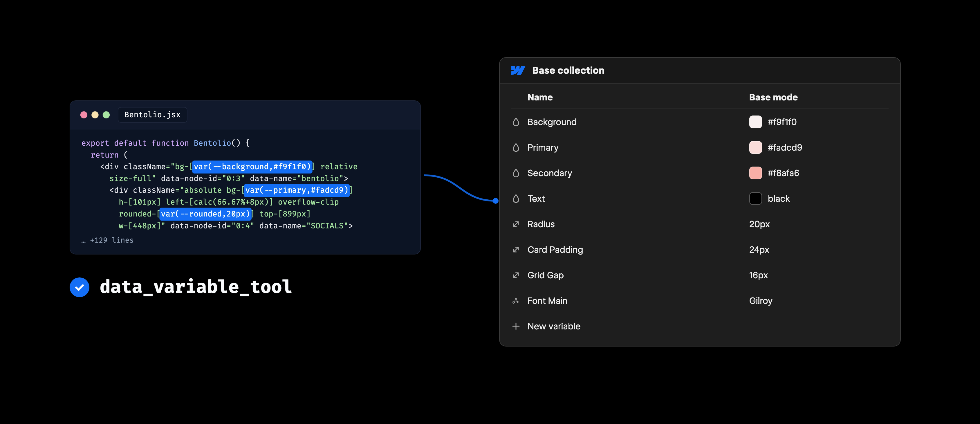Click highlighted var(--background,#f9f1f0) code
This screenshot has height=424, width=980.
[252, 167]
